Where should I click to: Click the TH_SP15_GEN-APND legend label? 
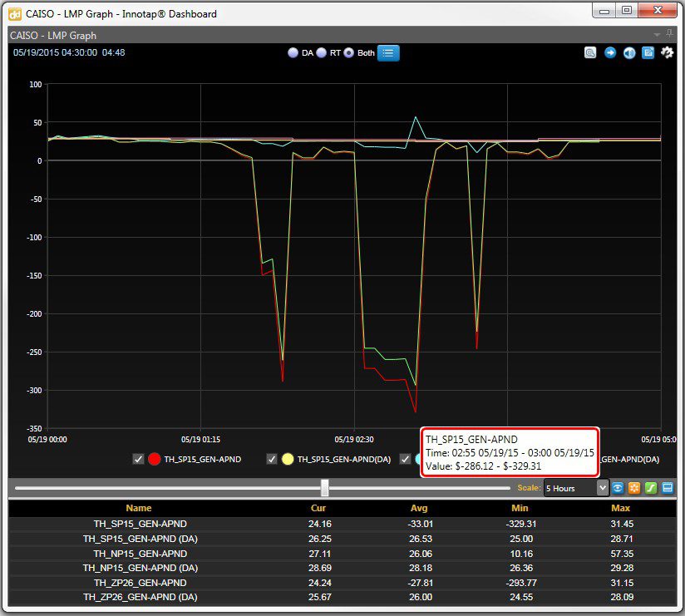coord(203,459)
